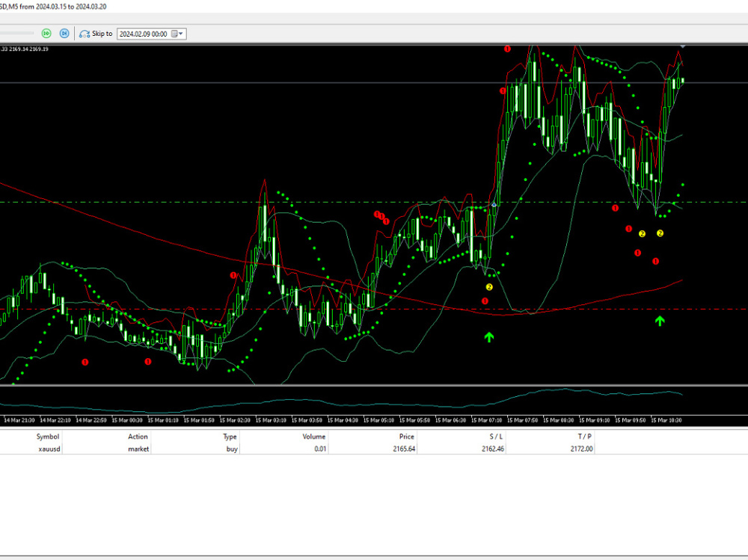Click the Type column header
Image resolution: width=748 pixels, height=560 pixels.
click(230, 437)
